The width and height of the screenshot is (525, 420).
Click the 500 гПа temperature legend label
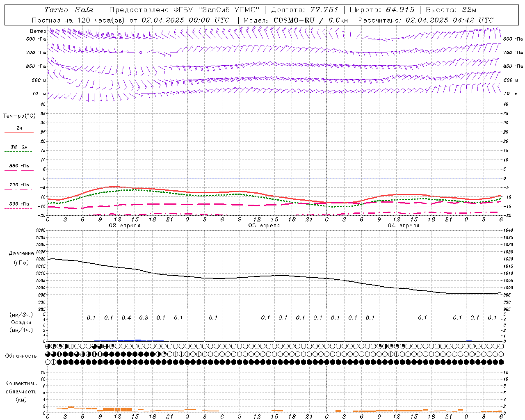(19, 204)
